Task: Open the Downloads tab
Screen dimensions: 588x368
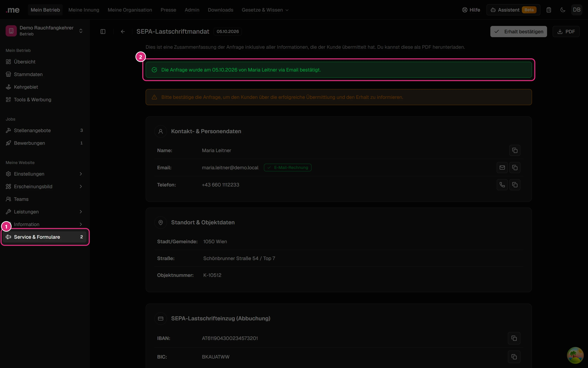Action: pos(220,10)
